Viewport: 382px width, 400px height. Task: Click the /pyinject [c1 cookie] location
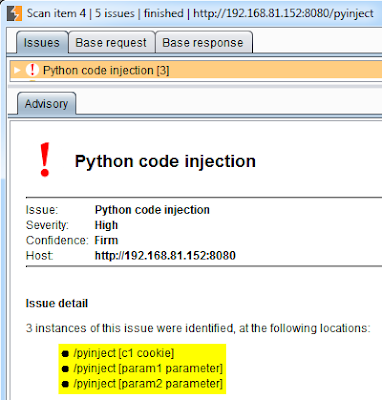pyautogui.click(x=124, y=353)
